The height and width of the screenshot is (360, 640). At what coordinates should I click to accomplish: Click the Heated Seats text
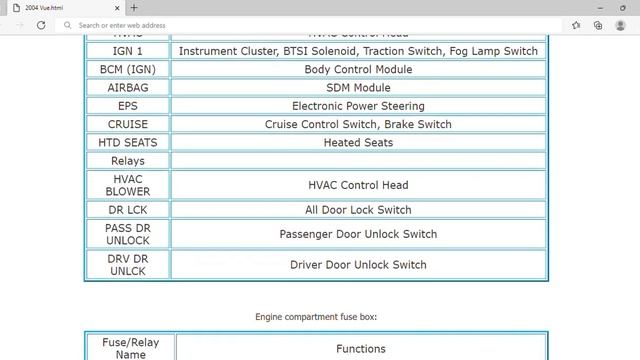coord(358,142)
